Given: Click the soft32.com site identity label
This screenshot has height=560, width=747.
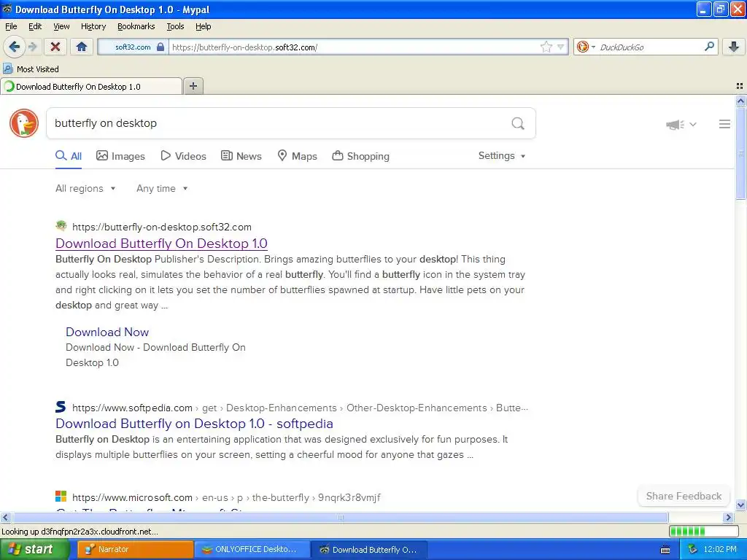Looking at the screenshot, I should 133,47.
